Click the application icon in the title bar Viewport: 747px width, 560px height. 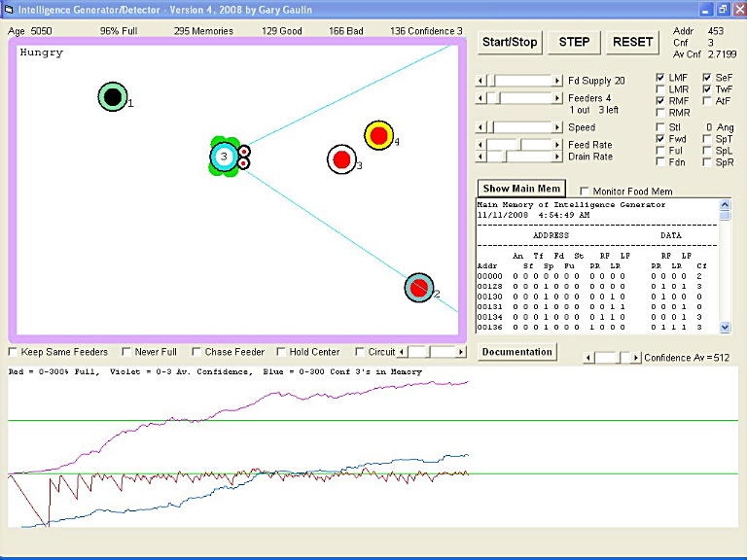tap(9, 9)
